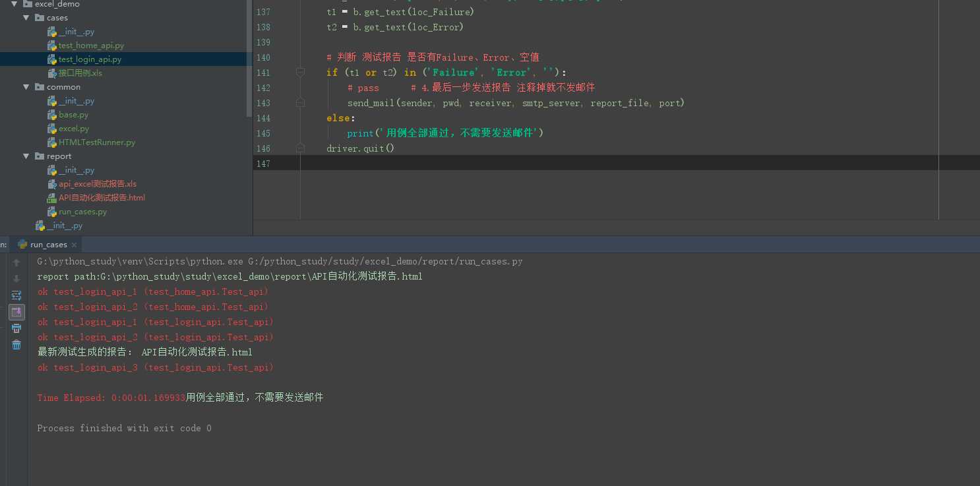Collapse the cases folder arrow
The image size is (980, 486).
click(26, 18)
